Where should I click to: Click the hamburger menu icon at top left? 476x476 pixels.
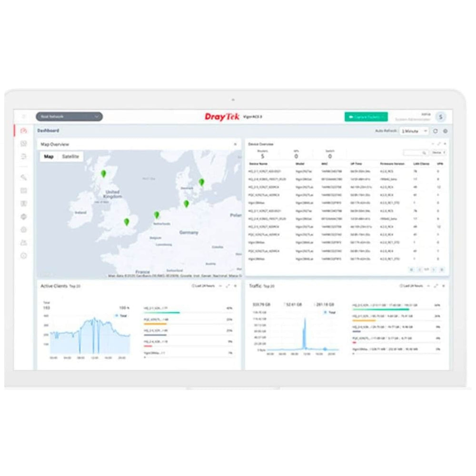(x=23, y=117)
